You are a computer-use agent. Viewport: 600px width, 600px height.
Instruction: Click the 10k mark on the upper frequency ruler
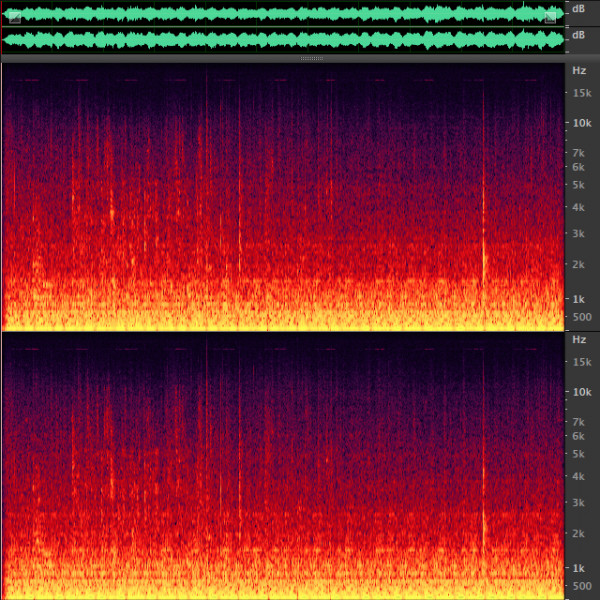pos(579,123)
